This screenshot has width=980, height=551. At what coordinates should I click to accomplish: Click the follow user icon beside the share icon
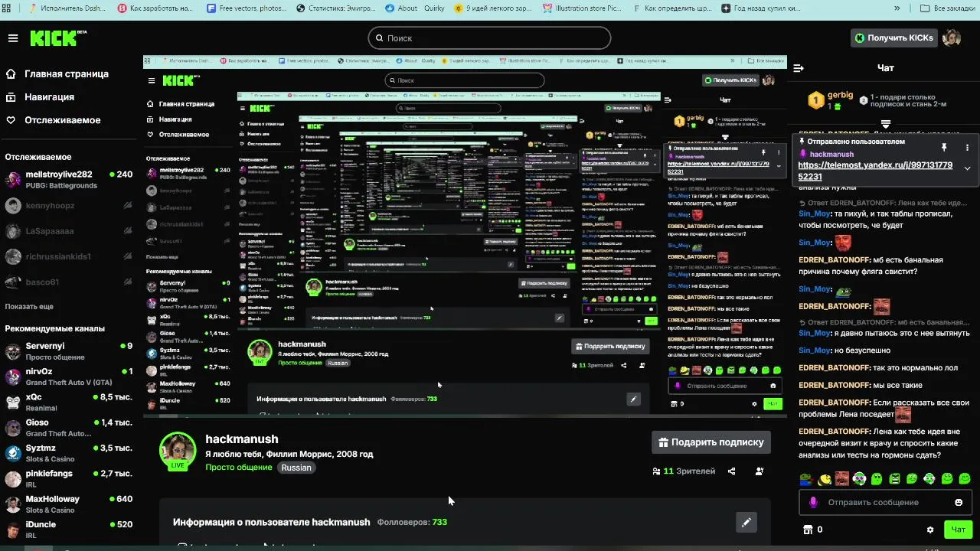(x=759, y=471)
